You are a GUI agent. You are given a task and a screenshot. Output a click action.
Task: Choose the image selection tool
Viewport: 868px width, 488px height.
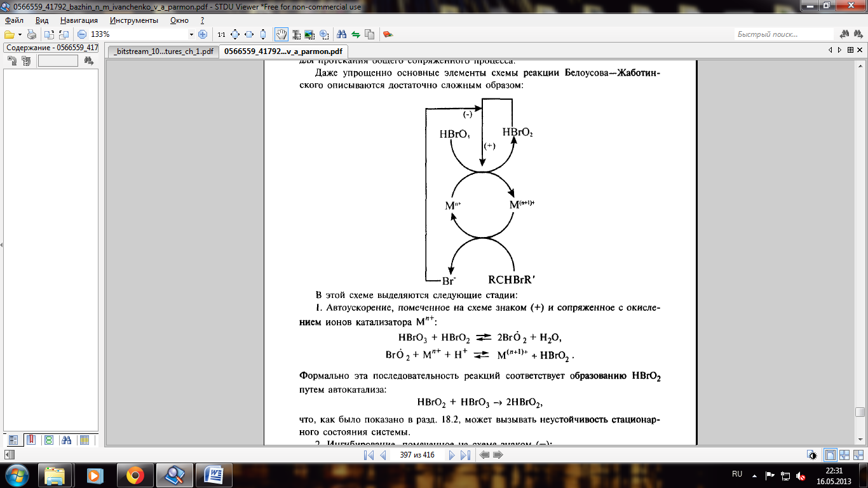pyautogui.click(x=309, y=34)
